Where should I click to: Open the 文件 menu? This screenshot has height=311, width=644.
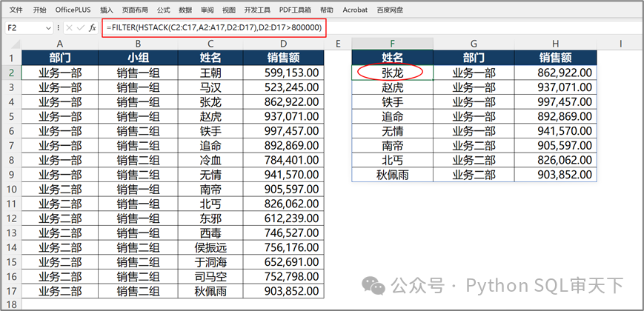click(16, 10)
